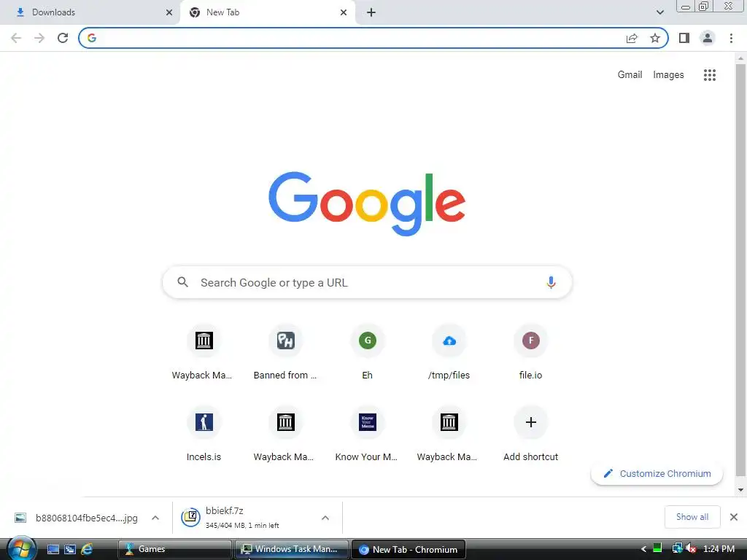Click bbiekf.7z progress ring
Image resolution: width=747 pixels, height=560 pixels.
pyautogui.click(x=190, y=517)
